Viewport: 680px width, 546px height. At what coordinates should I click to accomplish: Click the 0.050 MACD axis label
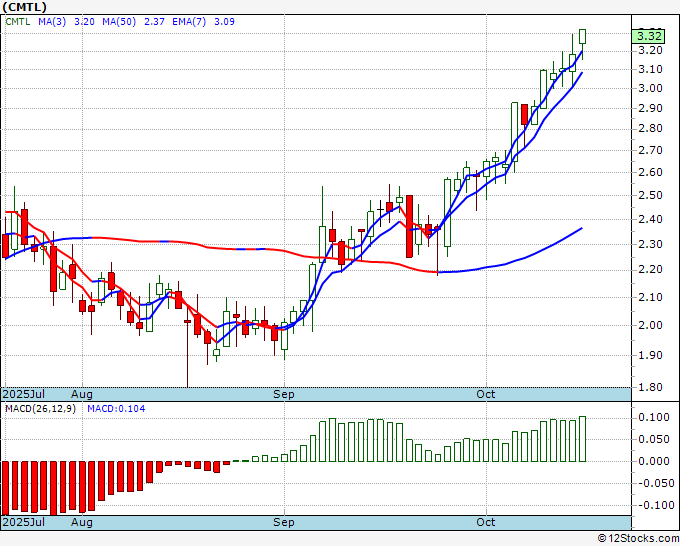pyautogui.click(x=654, y=439)
